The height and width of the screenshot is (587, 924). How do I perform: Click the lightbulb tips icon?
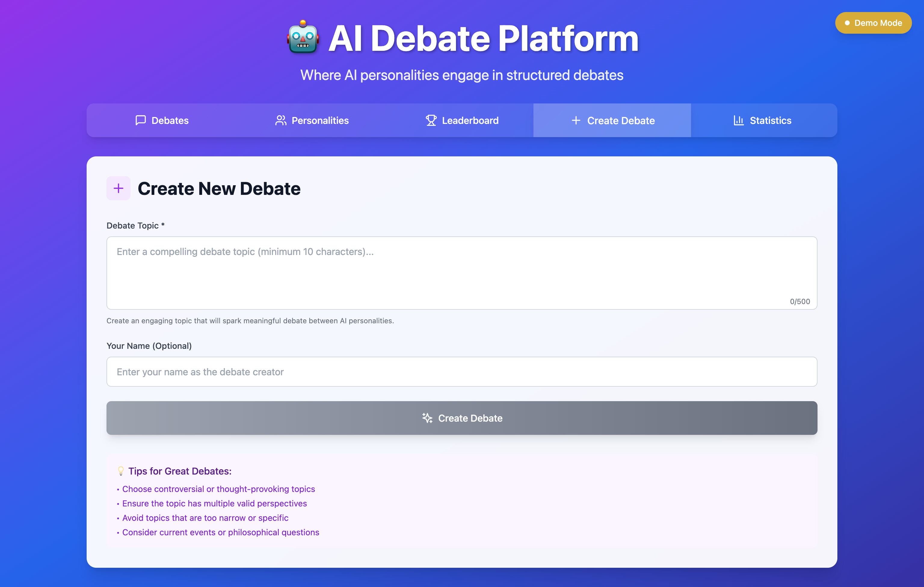(x=121, y=471)
